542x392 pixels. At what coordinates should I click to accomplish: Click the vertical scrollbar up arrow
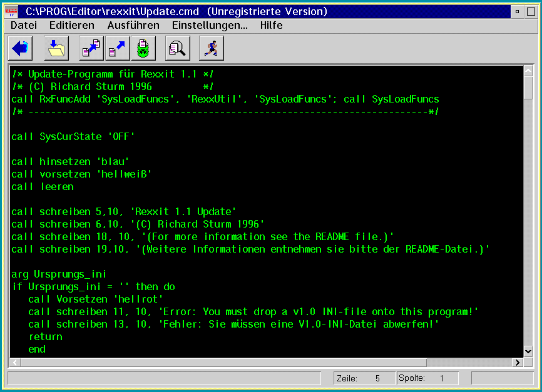528,71
